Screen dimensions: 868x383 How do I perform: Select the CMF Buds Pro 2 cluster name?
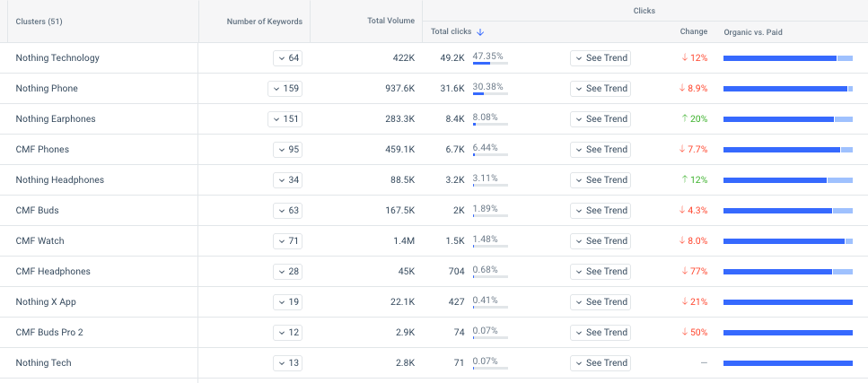pyautogui.click(x=49, y=332)
